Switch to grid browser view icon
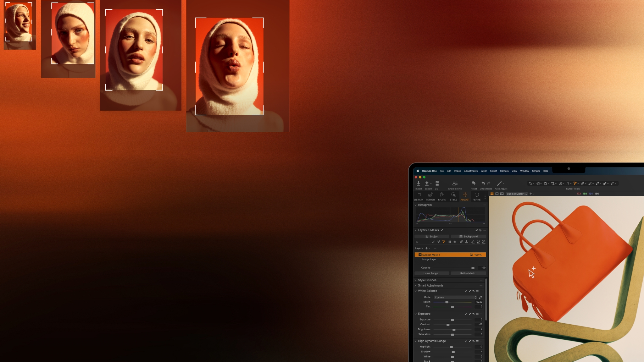644x362 pixels. tap(492, 194)
